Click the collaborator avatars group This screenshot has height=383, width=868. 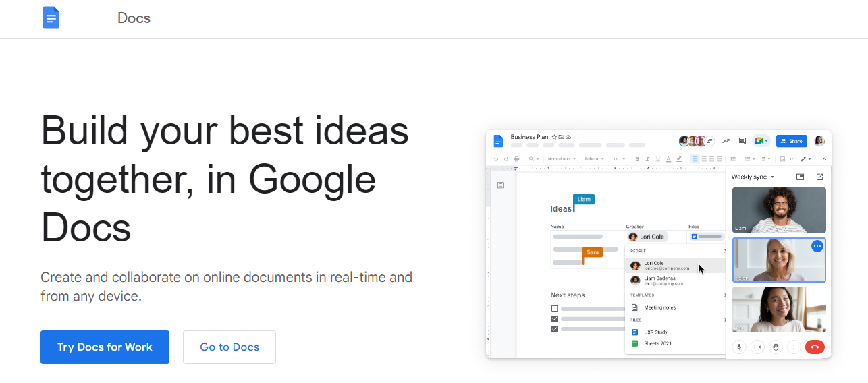pos(697,141)
